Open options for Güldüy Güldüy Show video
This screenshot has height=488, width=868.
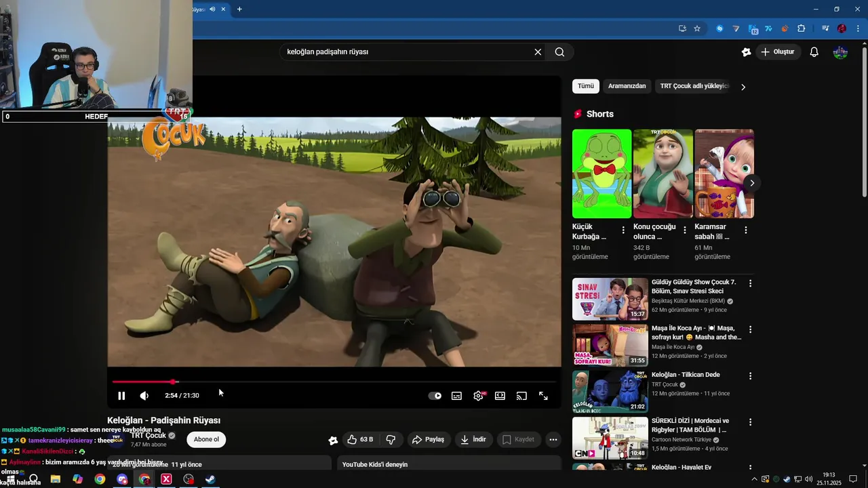pos(750,283)
